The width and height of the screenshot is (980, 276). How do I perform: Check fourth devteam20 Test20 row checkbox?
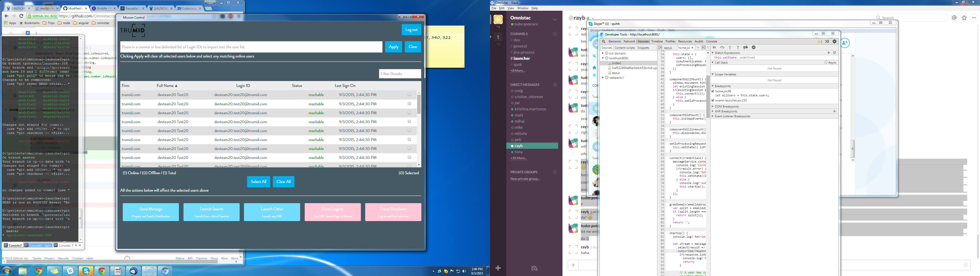click(409, 122)
